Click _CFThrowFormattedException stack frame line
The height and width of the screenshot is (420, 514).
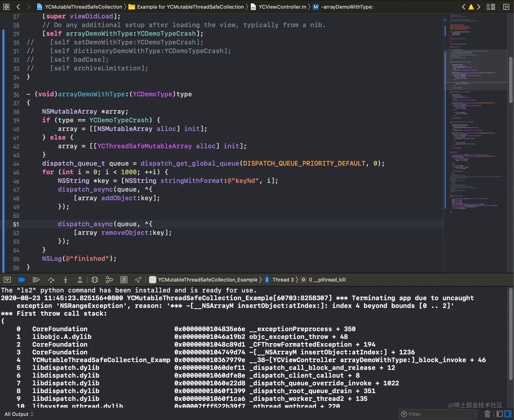196,345
